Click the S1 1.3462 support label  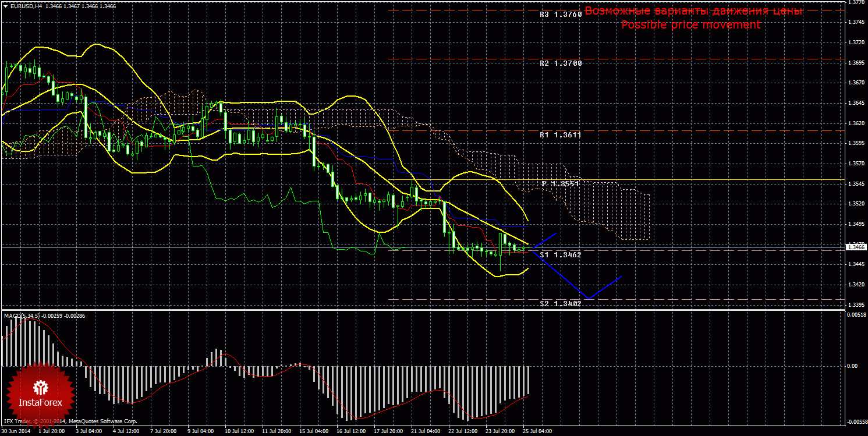coord(560,255)
